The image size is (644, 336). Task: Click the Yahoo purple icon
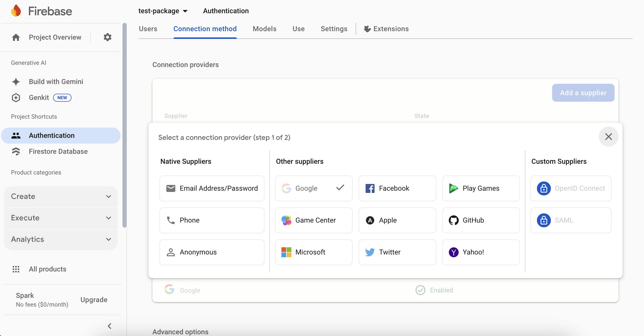pyautogui.click(x=453, y=252)
